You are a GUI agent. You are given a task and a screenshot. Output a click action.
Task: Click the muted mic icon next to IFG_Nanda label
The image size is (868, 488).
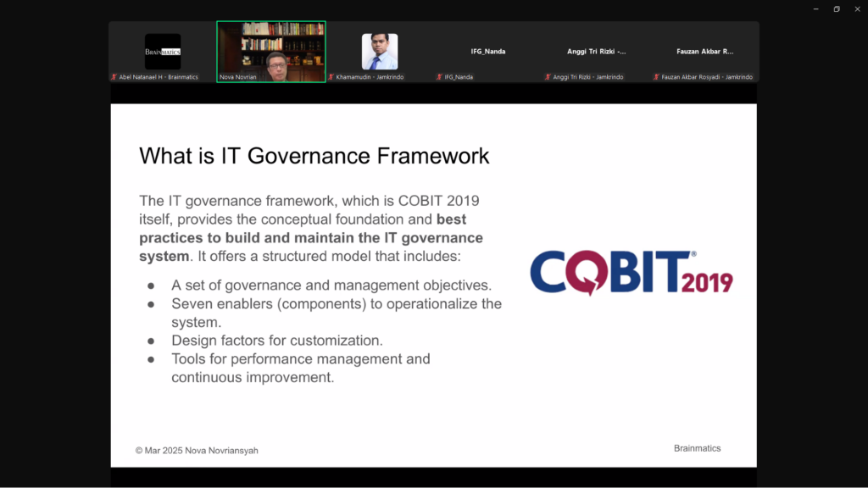coord(439,77)
